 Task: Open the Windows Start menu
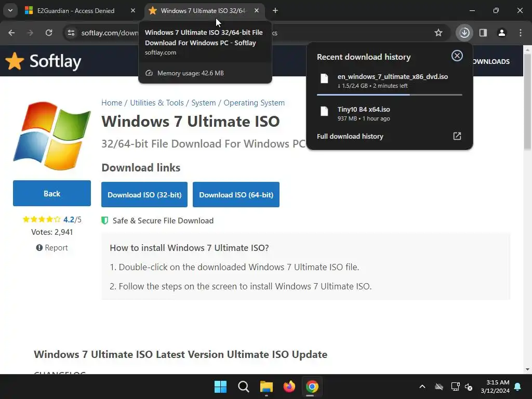pos(220,387)
